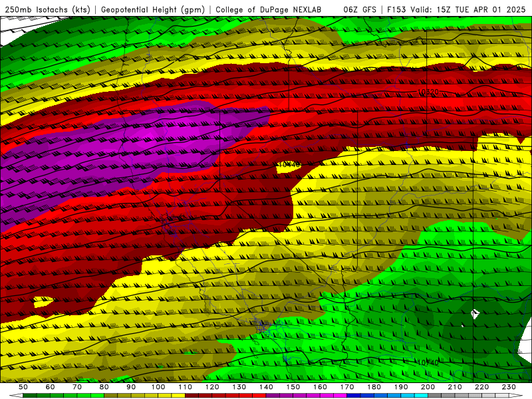Click the 120 colorbar scale label

(212, 387)
